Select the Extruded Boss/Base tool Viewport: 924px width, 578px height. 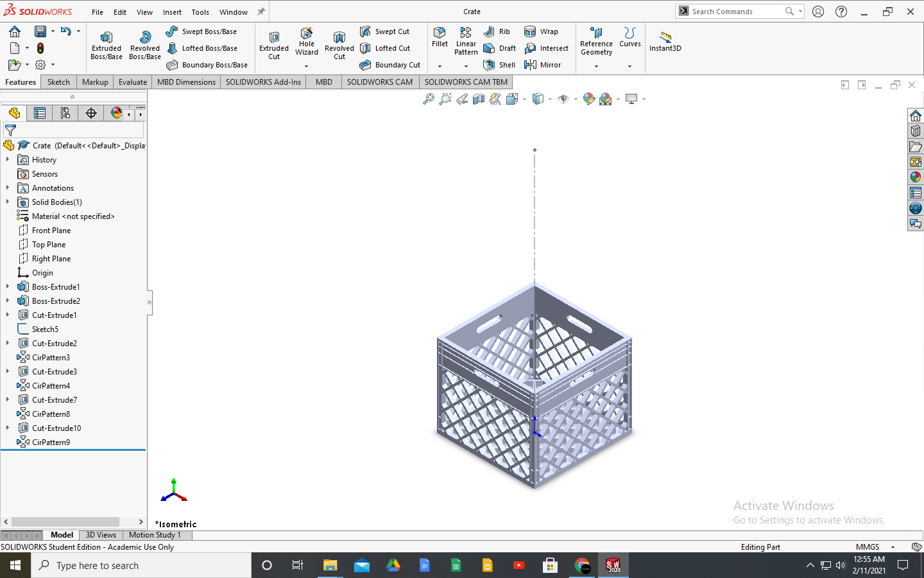pos(107,46)
